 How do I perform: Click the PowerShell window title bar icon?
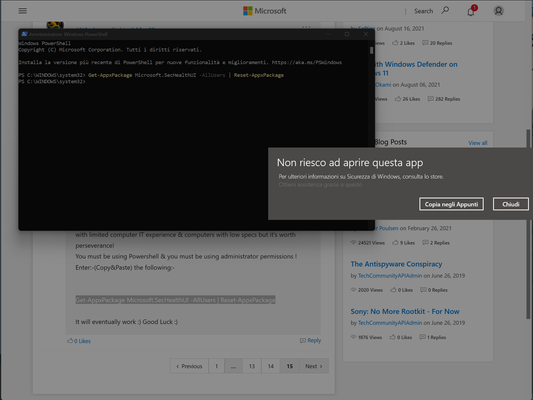point(24,34)
